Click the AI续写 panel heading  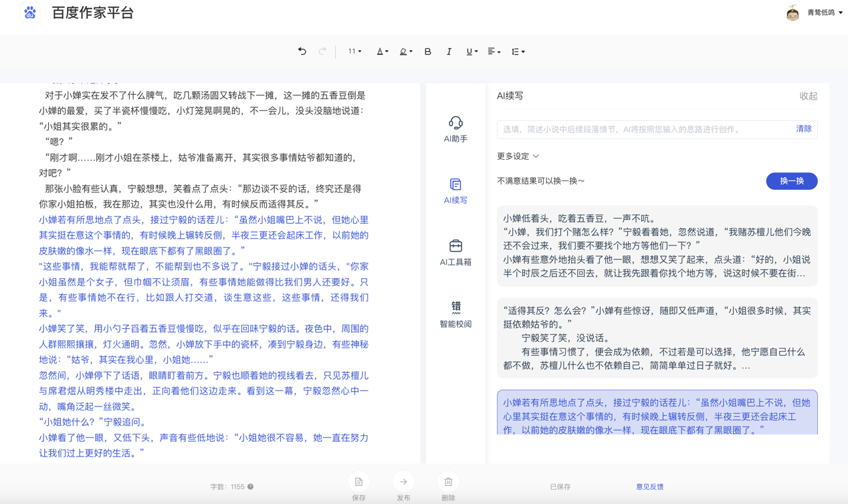[x=510, y=96]
